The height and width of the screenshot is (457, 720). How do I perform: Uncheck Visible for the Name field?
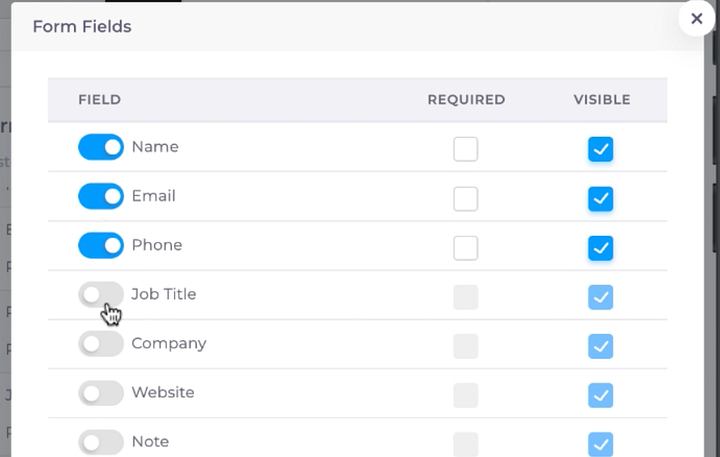tap(601, 149)
